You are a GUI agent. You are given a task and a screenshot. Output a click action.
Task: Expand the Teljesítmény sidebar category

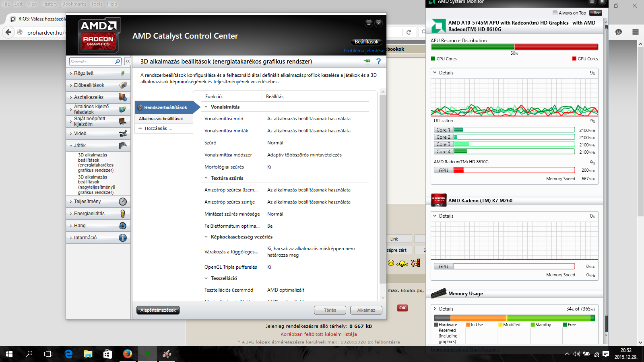(71, 202)
